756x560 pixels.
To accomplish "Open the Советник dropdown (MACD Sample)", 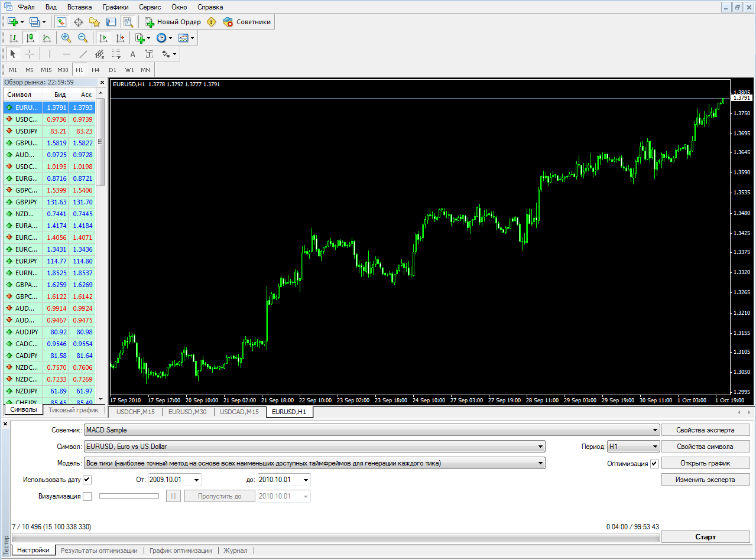I will (x=372, y=430).
